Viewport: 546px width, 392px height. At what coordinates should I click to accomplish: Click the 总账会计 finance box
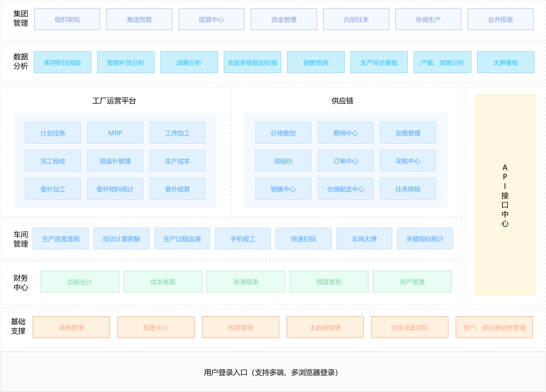(x=80, y=282)
